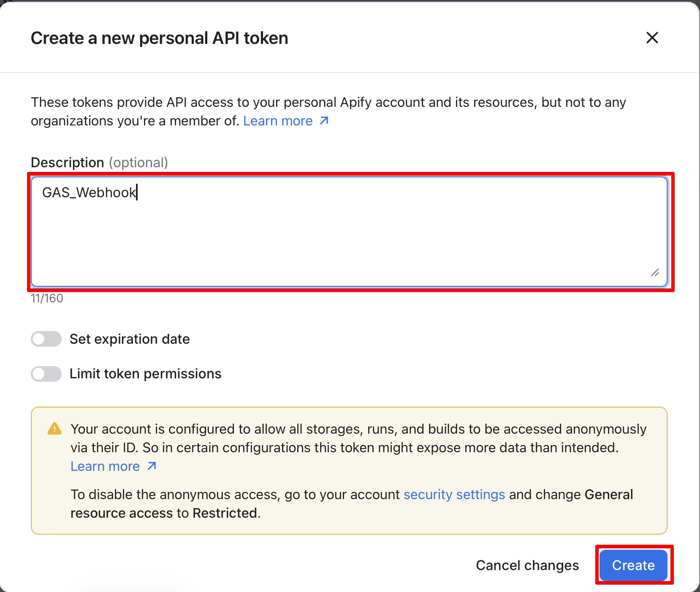Click the Create button
Viewport: 700px width, 592px height.
point(633,565)
